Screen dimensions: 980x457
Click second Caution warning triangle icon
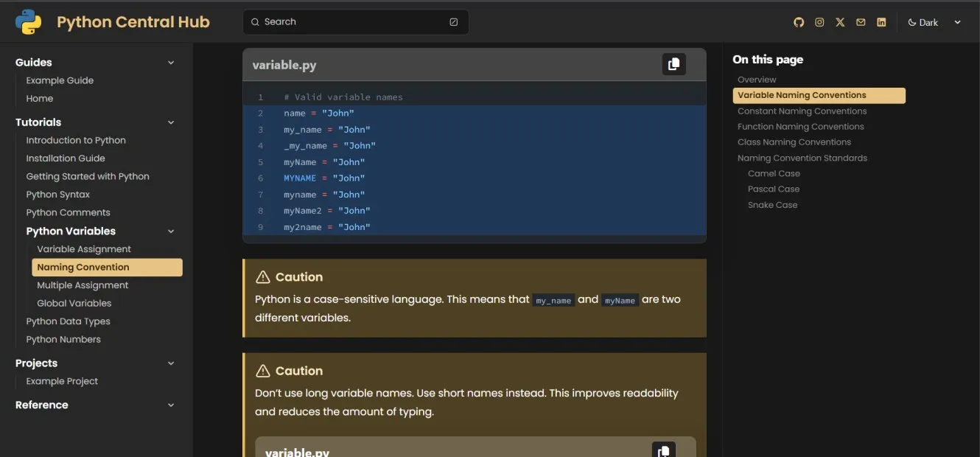coord(262,371)
